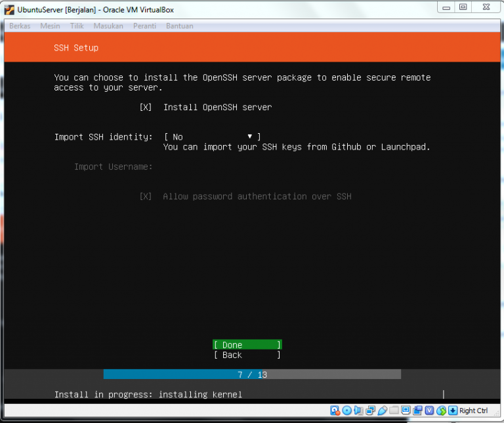
Task: Click the hard disk activity status icon
Action: (x=335, y=411)
